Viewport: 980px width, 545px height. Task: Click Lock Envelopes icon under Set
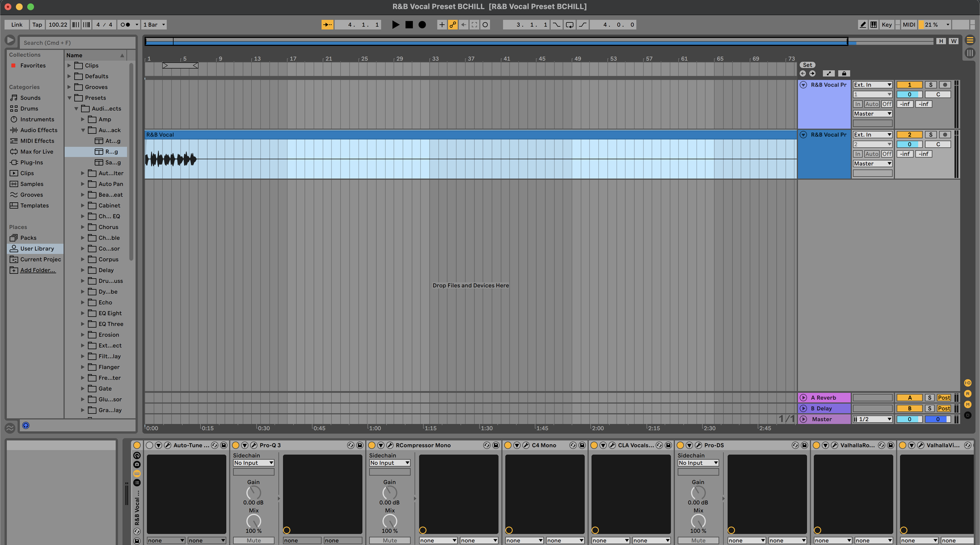coord(844,73)
